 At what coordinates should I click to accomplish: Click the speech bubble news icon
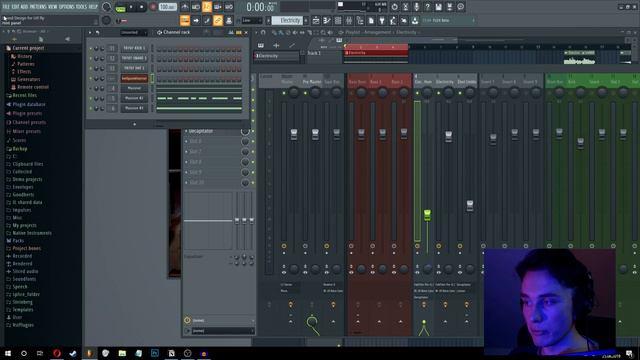click(x=460, y=7)
